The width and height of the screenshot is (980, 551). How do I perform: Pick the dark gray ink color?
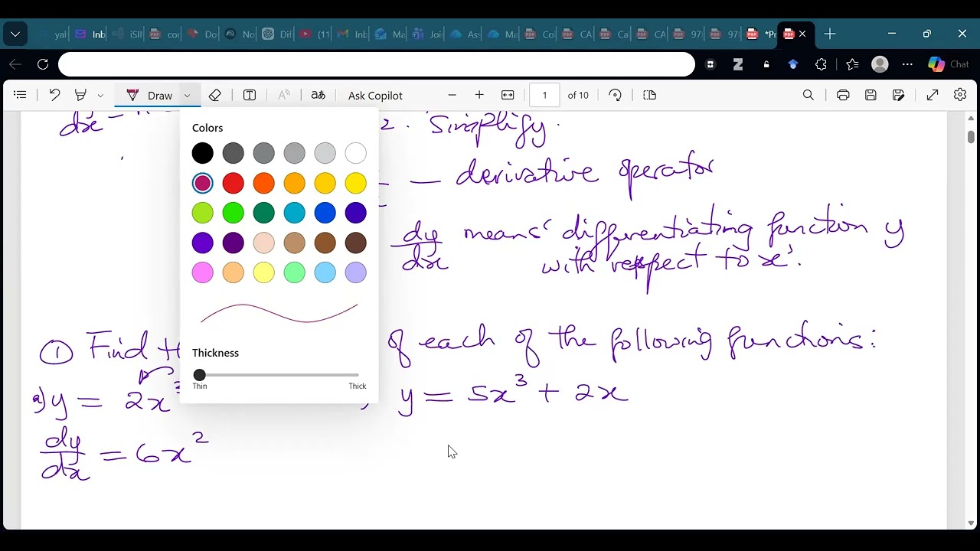[x=234, y=153]
